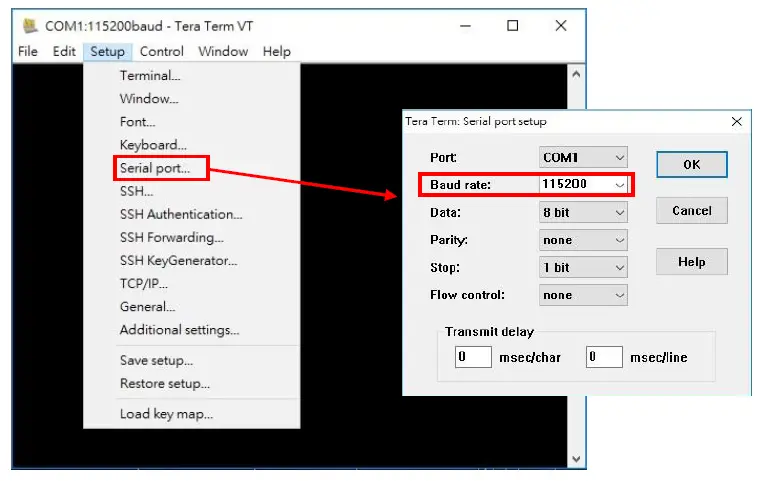Open the Window menu
Viewport: 761px width, 481px height.
click(223, 51)
